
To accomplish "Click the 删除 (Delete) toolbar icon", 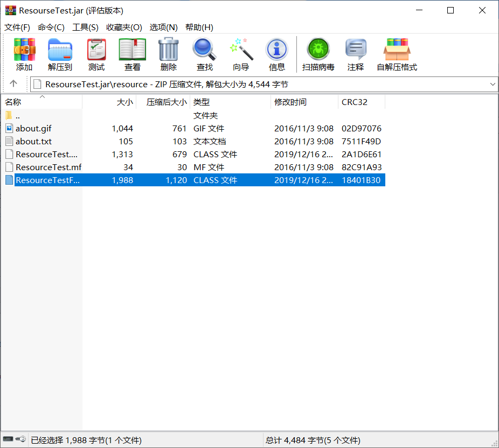I will pos(168,53).
